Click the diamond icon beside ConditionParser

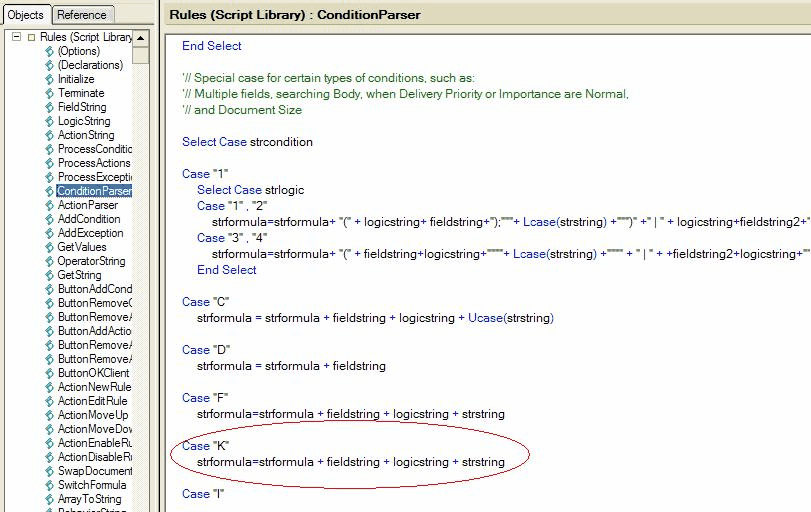[49, 191]
